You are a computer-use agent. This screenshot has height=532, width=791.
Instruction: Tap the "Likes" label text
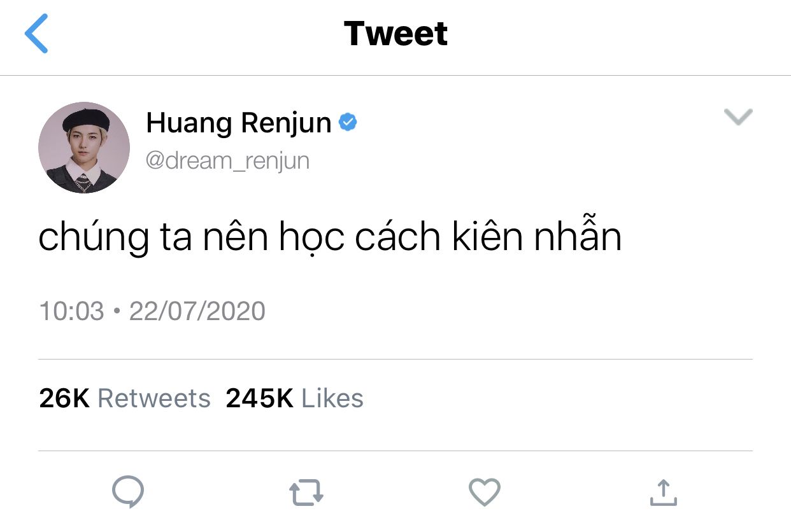pos(332,398)
